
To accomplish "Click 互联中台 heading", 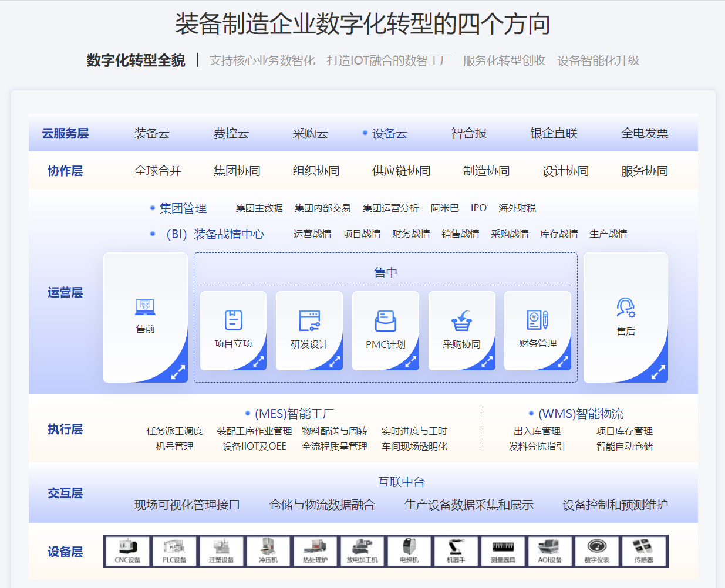I will [x=402, y=482].
